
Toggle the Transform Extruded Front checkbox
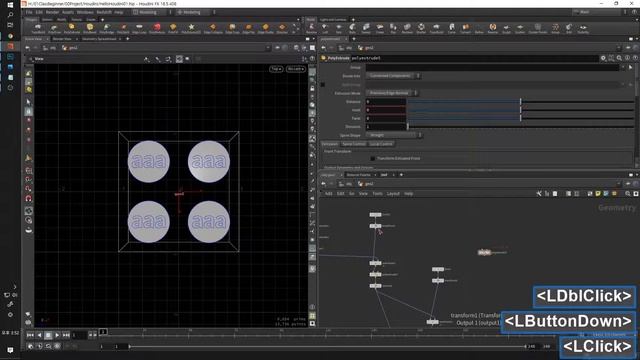point(372,158)
